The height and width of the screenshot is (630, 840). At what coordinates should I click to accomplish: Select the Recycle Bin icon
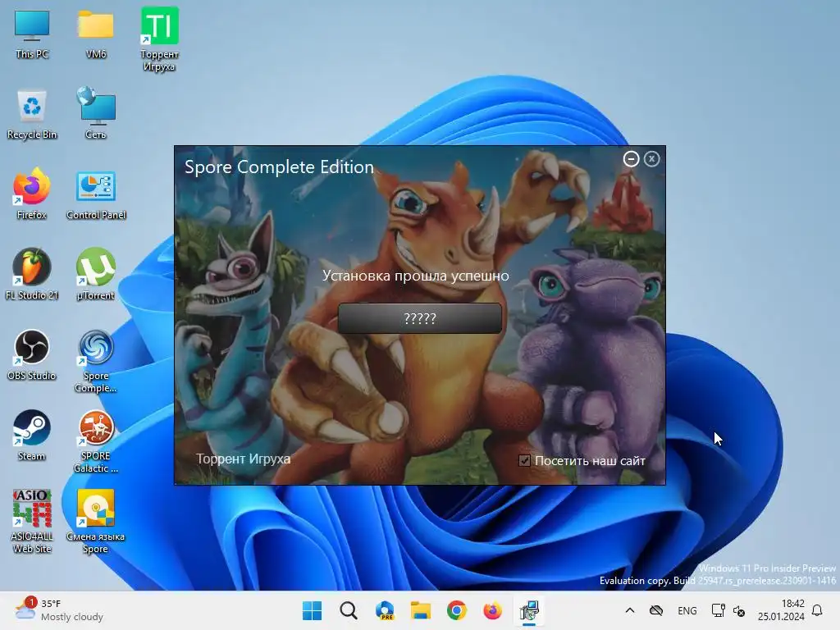coord(32,115)
